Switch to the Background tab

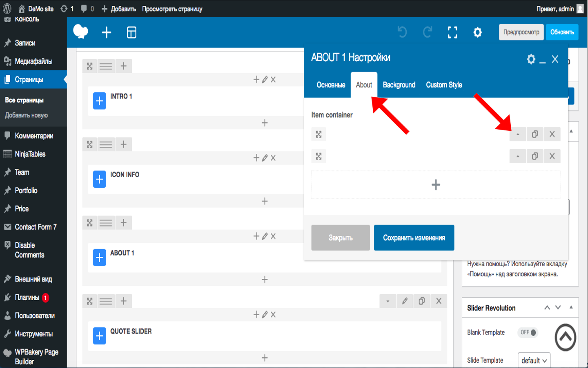click(x=399, y=85)
